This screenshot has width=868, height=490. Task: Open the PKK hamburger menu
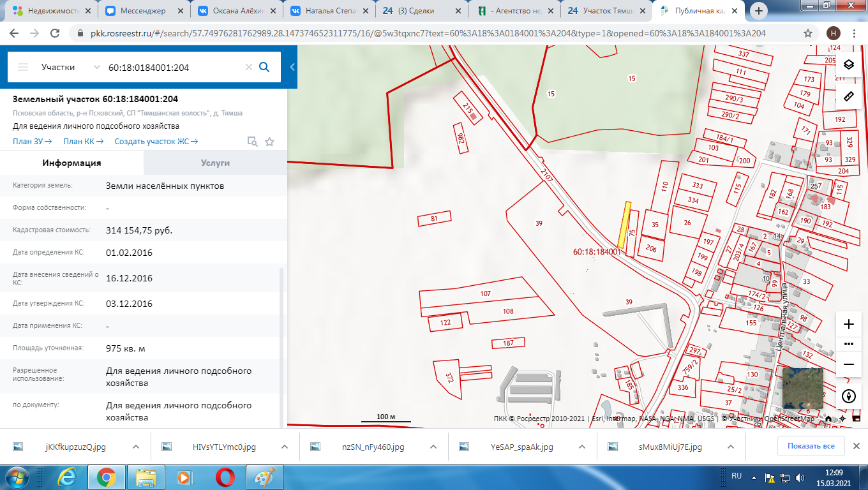[x=23, y=67]
